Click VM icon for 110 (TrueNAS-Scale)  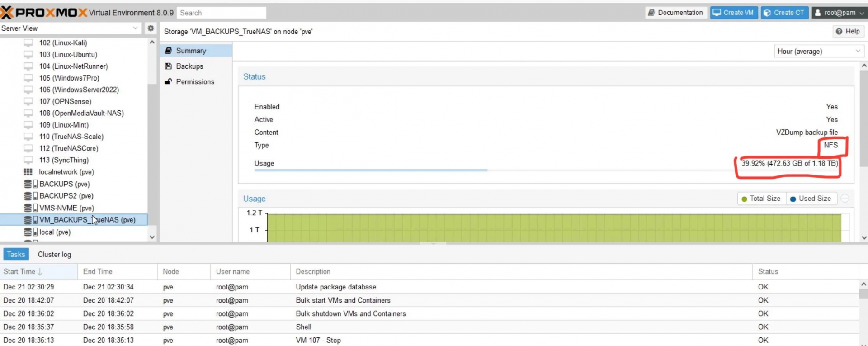click(28, 137)
